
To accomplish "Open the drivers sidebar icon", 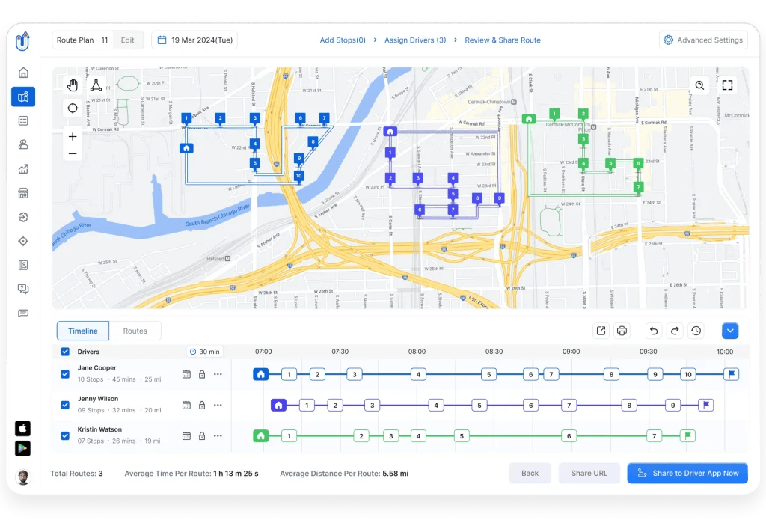I will click(x=23, y=144).
